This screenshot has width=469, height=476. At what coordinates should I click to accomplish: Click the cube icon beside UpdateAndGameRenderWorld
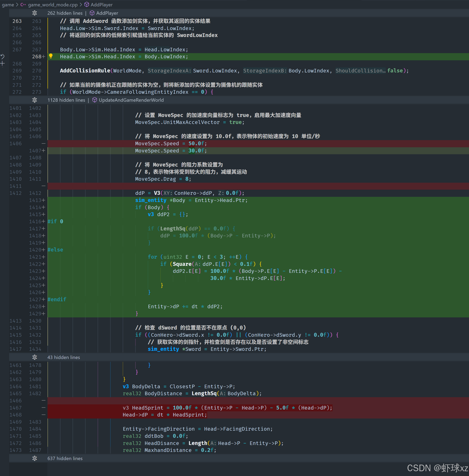pos(94,100)
